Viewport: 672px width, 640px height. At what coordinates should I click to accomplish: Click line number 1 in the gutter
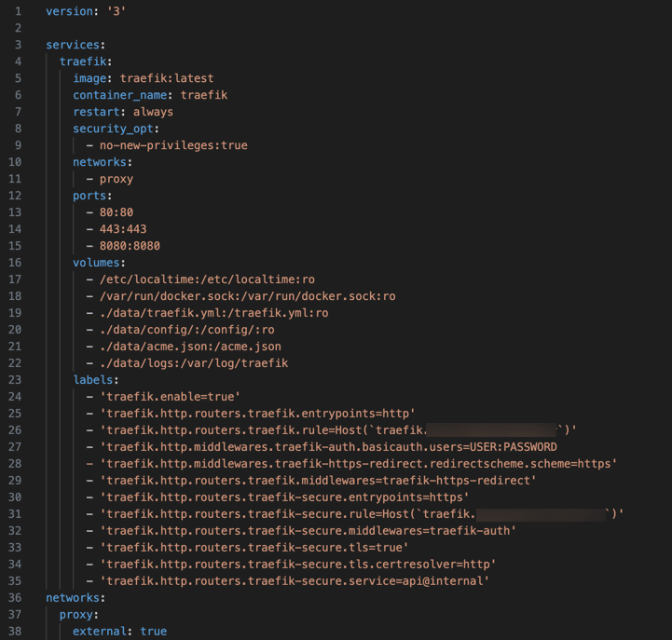tap(18, 11)
